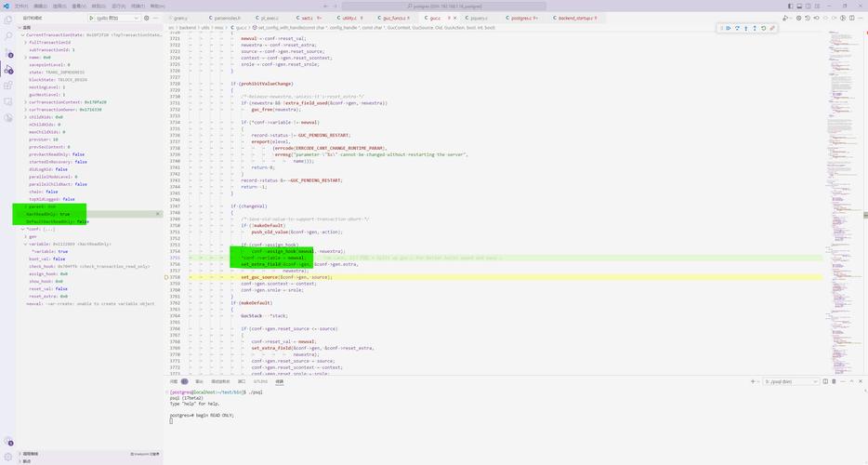Switch to the backend_startup.c editor tab

coord(578,18)
